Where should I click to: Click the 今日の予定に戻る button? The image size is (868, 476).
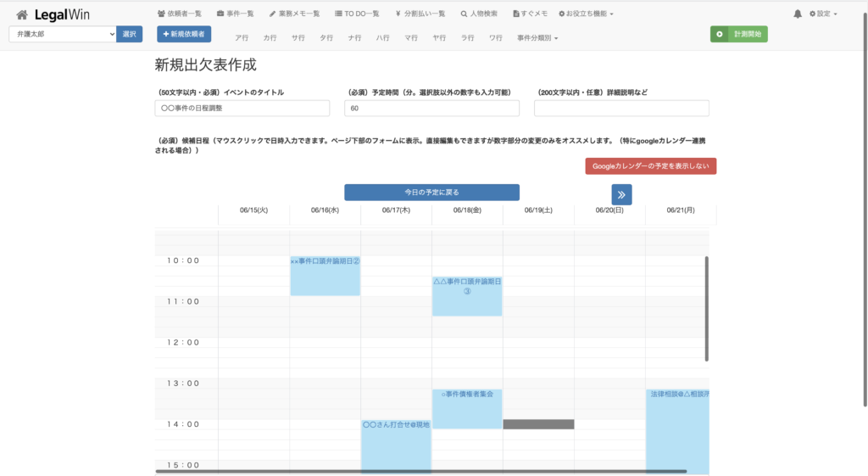click(431, 193)
